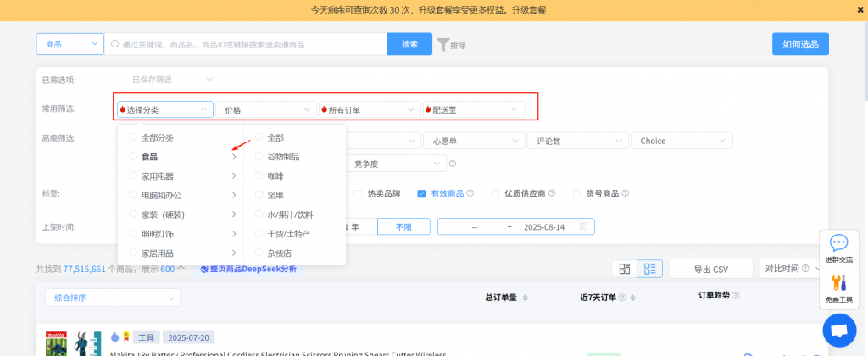Open the 免费工具 wrench icon
868x356 pixels.
point(838,284)
